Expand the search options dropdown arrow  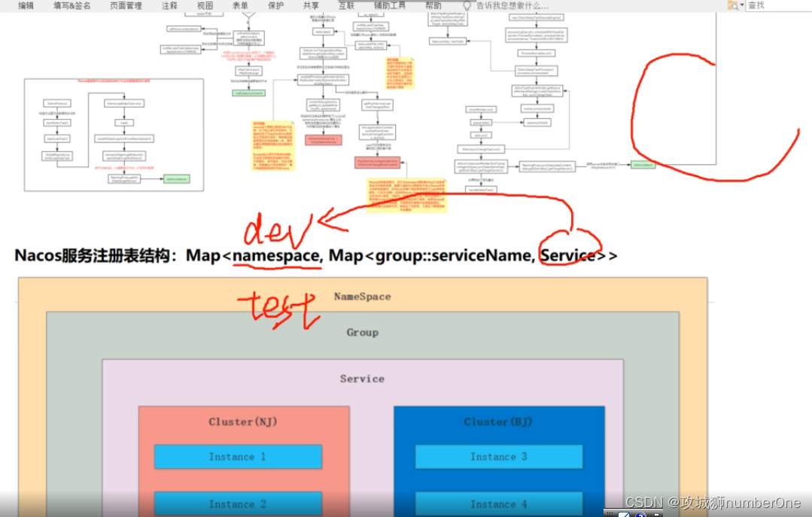click(741, 6)
